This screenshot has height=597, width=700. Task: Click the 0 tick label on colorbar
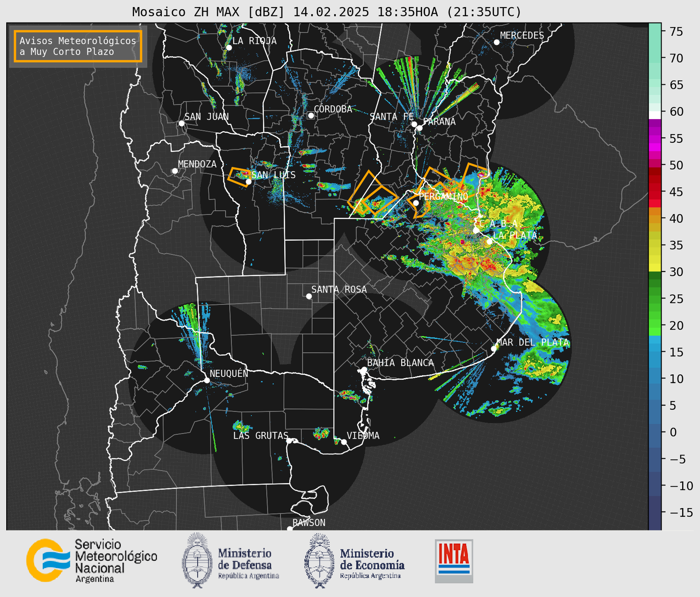[x=673, y=432]
